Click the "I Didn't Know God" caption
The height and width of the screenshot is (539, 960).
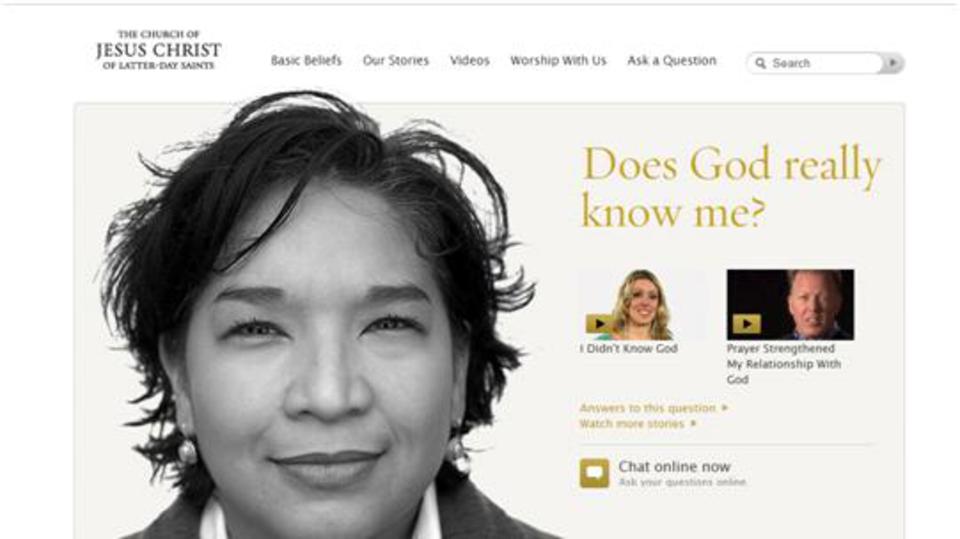coord(629,349)
